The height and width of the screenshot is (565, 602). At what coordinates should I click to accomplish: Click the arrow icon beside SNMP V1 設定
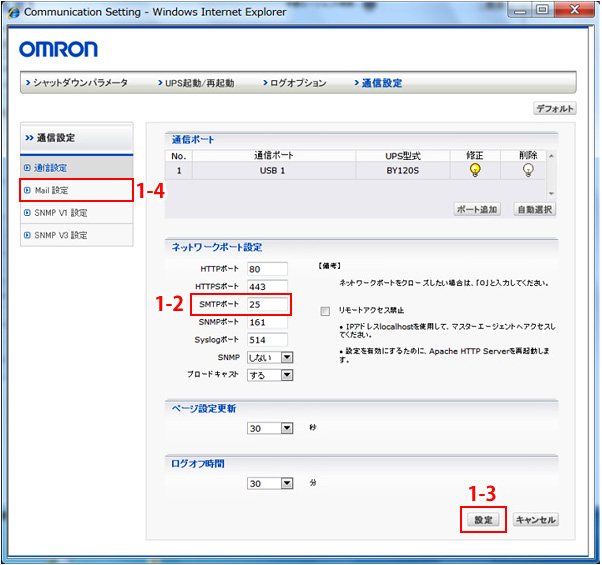[x=27, y=213]
